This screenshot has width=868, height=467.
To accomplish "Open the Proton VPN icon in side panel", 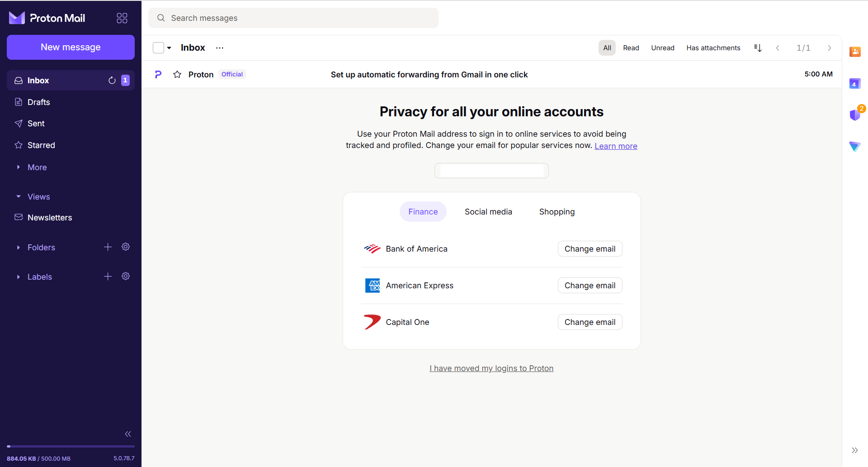I will click(855, 146).
